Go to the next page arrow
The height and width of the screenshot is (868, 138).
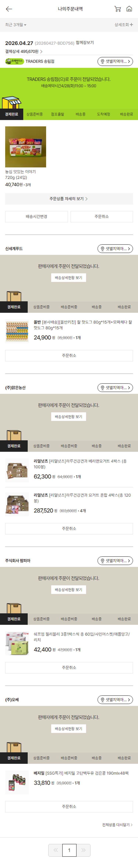(x=84, y=850)
